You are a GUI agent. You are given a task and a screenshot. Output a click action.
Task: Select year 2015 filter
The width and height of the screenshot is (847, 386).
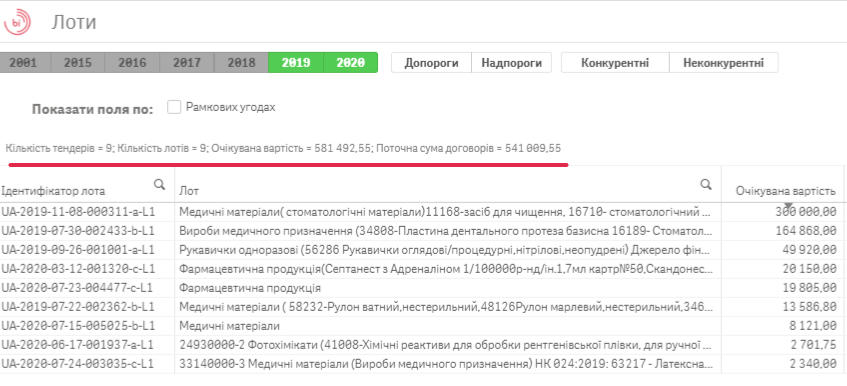tap(78, 63)
